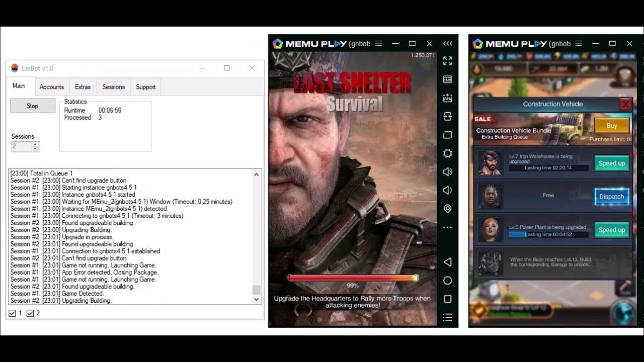644x362 pixels.
Task: Click the Last Shelter Survival title logo
Action: tap(353, 92)
